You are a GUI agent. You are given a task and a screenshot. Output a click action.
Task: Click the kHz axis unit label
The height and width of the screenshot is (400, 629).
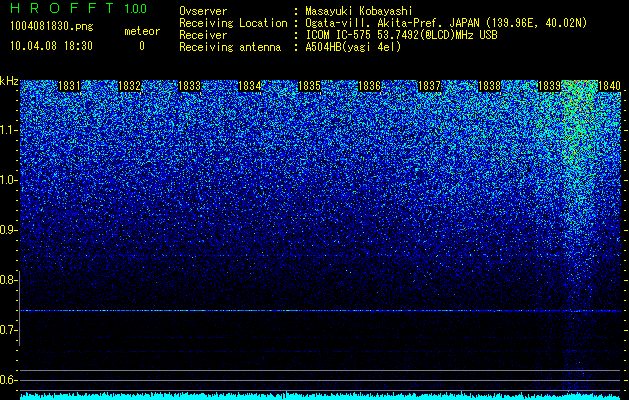9,81
